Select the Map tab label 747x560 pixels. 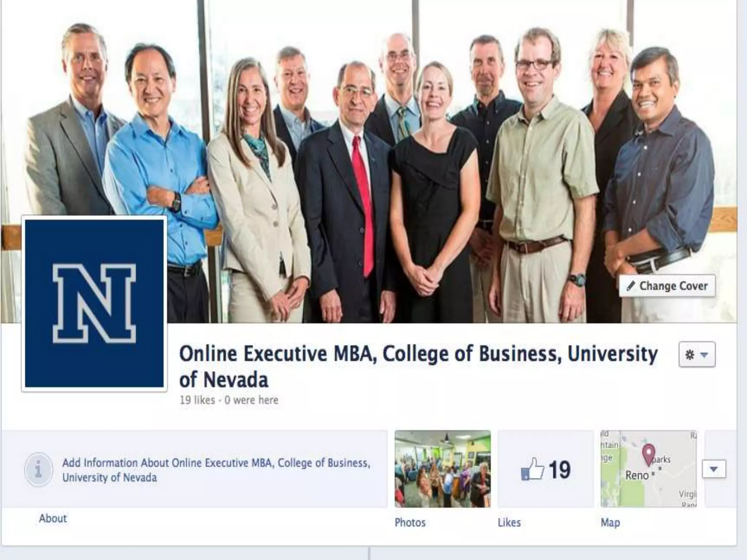point(610,522)
